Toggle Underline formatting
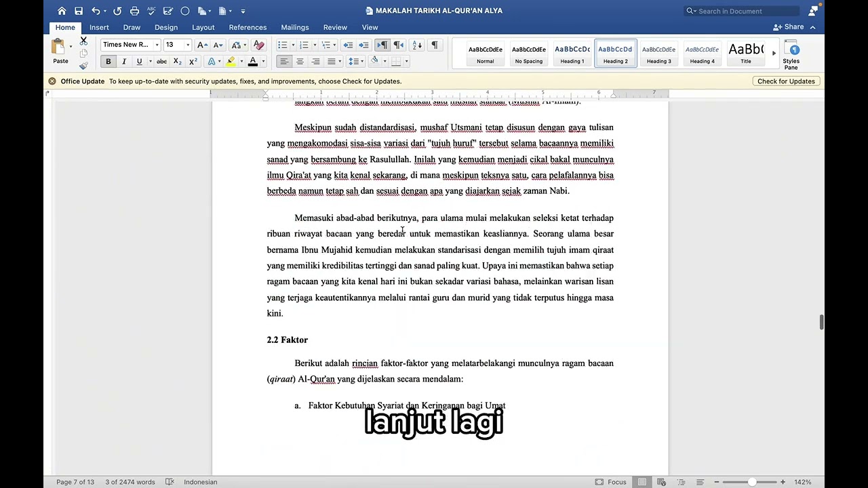 pos(139,62)
